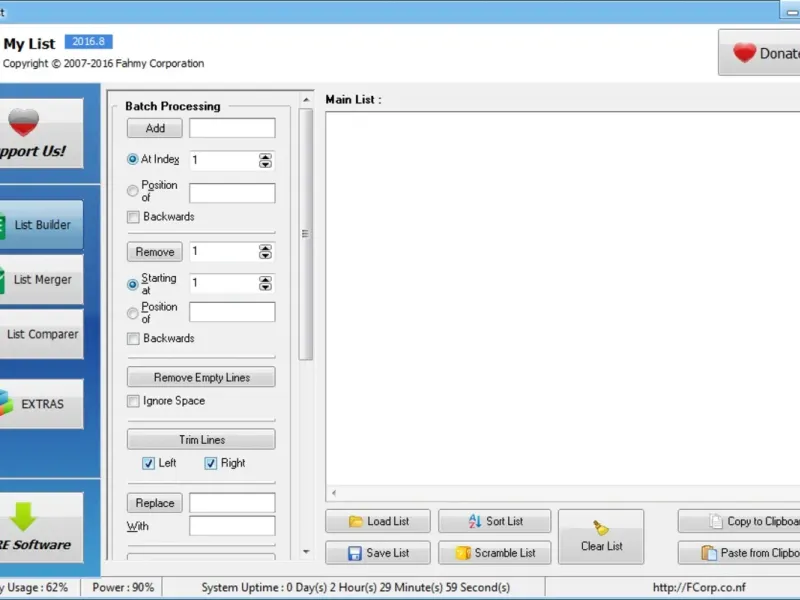
Task: Click Clear List broom icon
Action: (x=601, y=528)
